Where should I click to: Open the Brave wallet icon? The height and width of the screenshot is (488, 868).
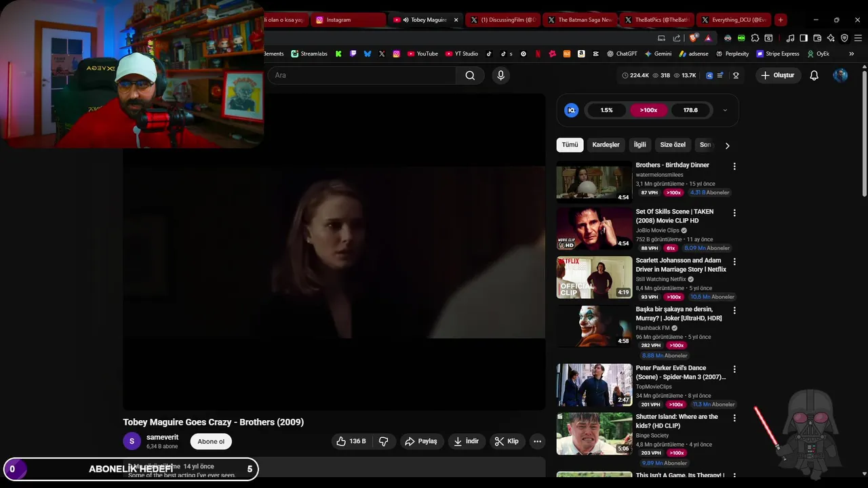tap(817, 38)
